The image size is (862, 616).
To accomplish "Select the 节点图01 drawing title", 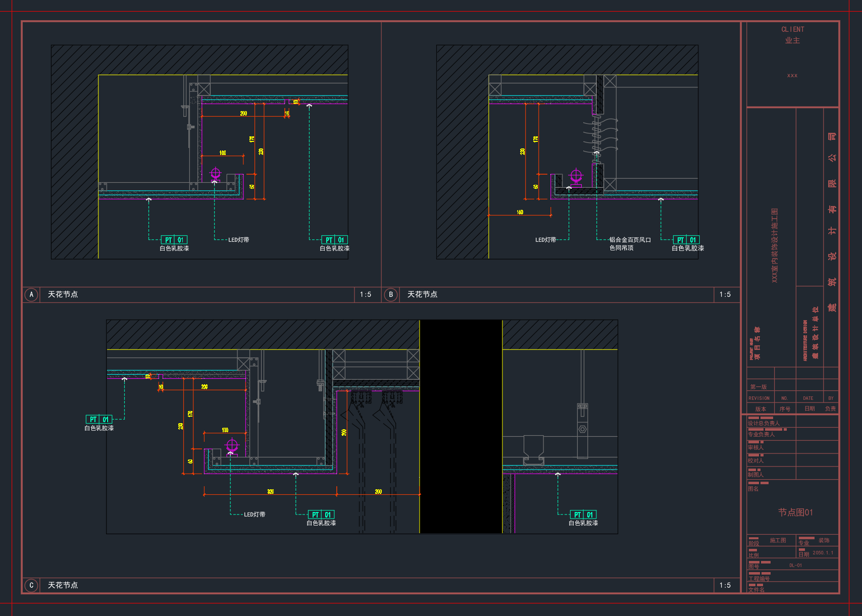I will (795, 512).
